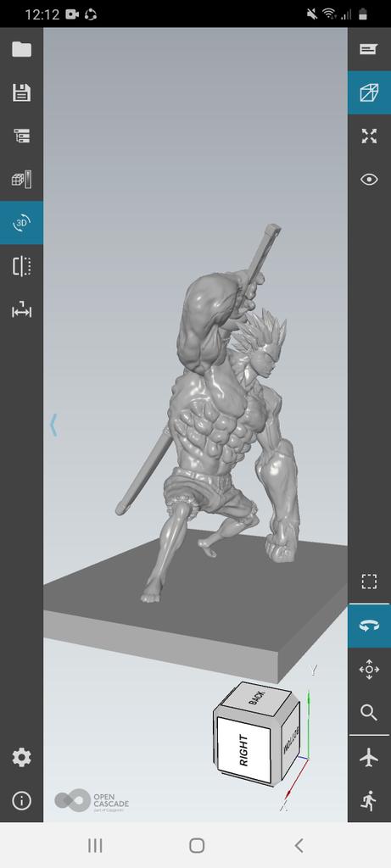Toggle visibility eye icon
Viewport: 391px width, 868px height.
pyautogui.click(x=369, y=180)
